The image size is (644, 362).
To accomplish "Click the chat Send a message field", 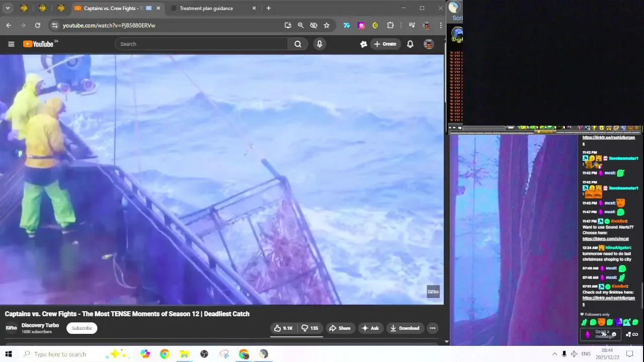I will click(x=602, y=334).
